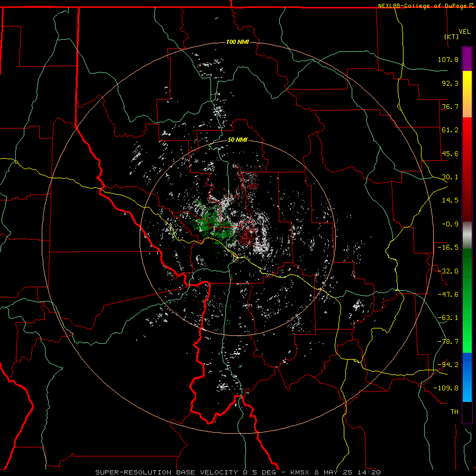This screenshot has width=476, height=476.
Task: Pick the red segment of the velocity bar
Action: [x=467, y=169]
